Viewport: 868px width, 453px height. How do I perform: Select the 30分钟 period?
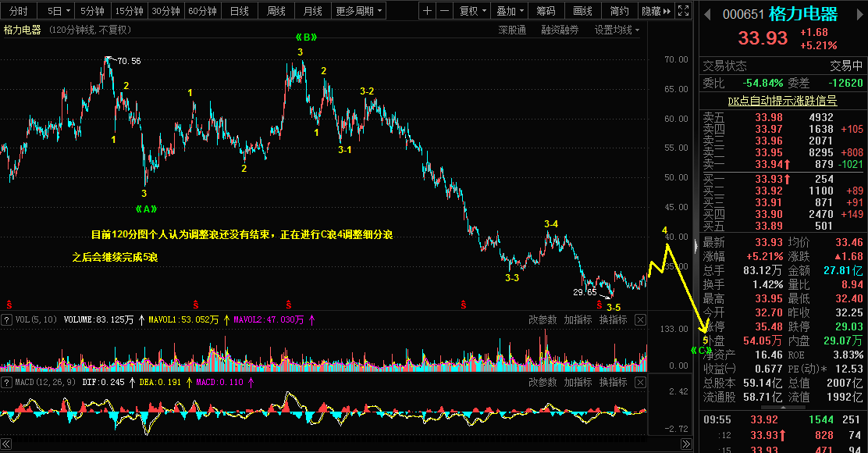point(166,10)
